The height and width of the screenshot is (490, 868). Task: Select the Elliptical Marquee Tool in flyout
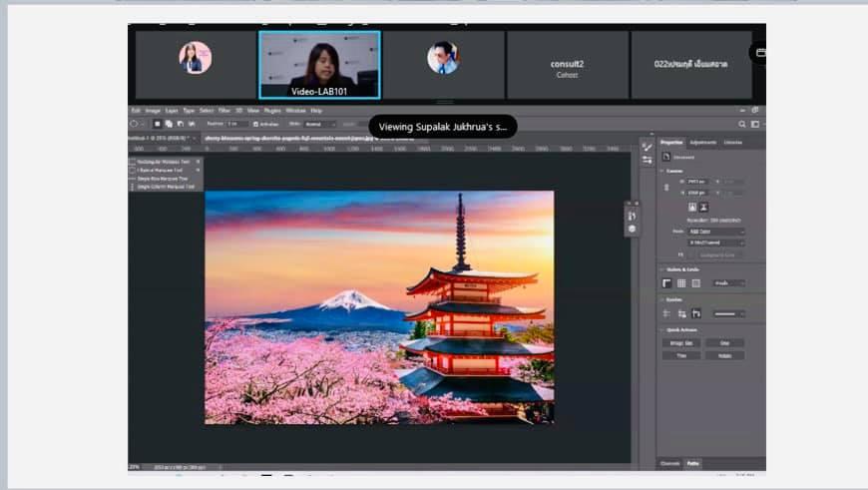(x=165, y=170)
